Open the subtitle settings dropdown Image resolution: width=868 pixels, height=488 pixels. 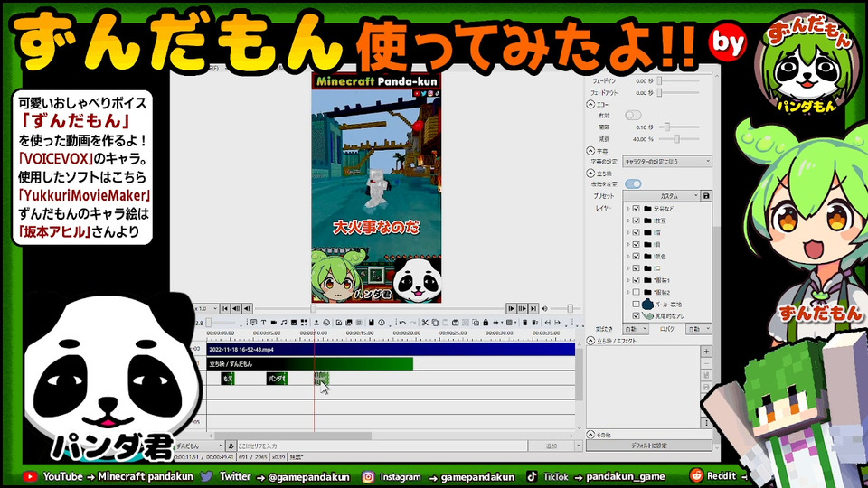667,162
